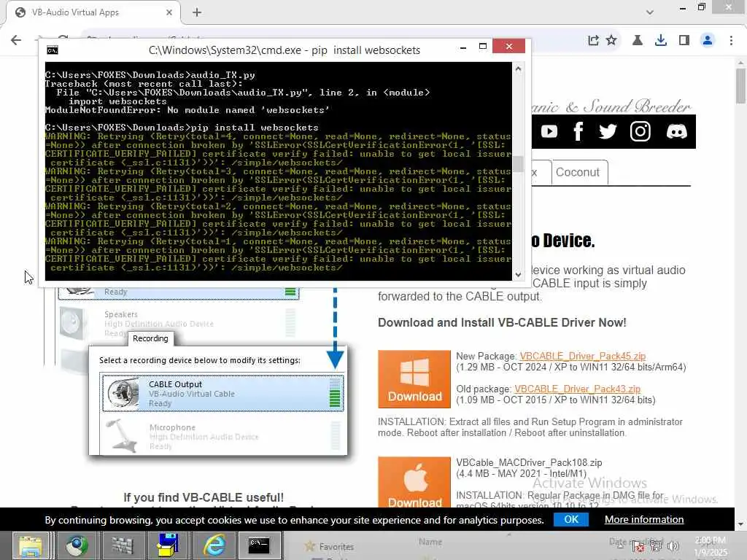
Task: Download VBCABLE_Driver_Pack45.zip link
Action: (x=583, y=356)
